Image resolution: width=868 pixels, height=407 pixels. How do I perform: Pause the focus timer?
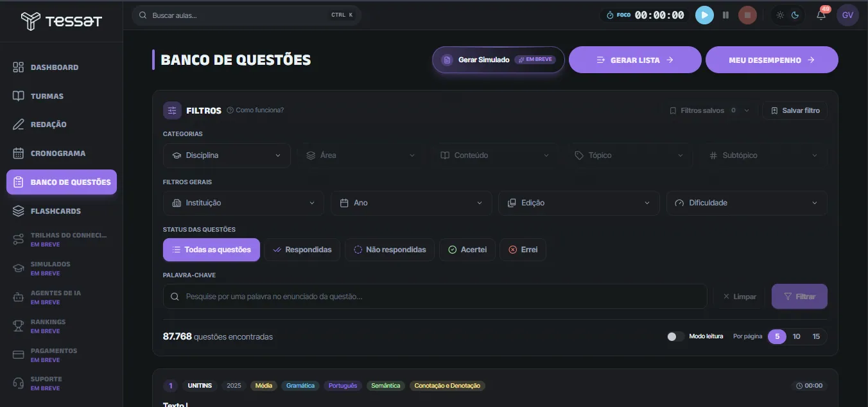[x=725, y=15]
